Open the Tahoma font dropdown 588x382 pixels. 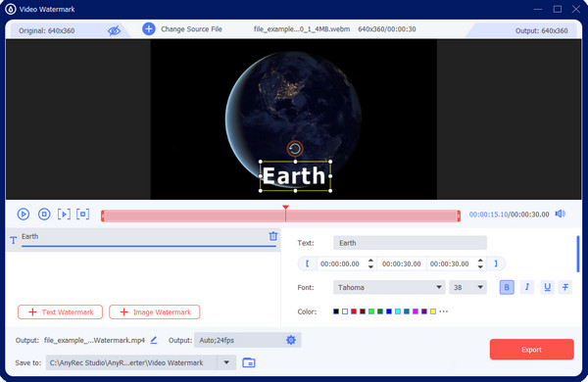point(389,288)
